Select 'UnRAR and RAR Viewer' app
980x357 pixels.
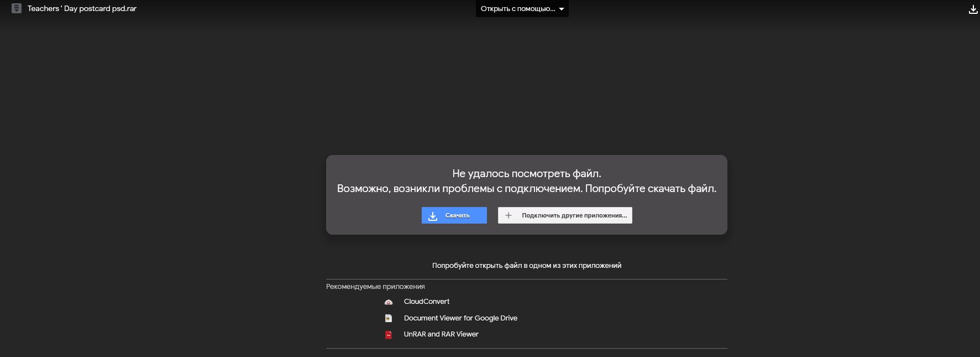441,334
